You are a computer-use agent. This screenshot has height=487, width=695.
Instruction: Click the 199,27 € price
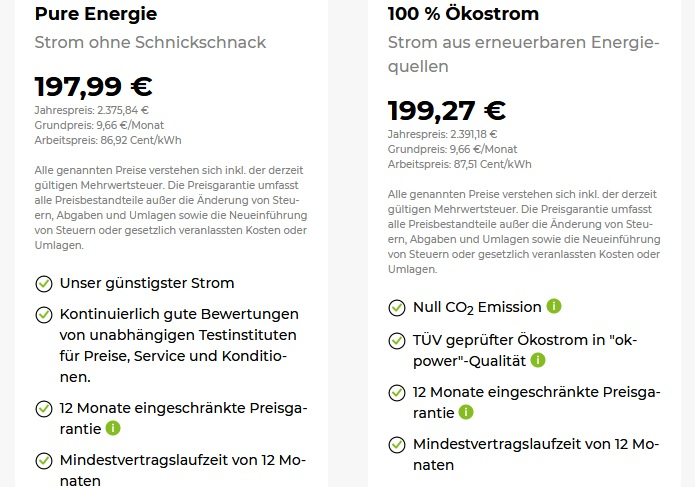coord(446,110)
